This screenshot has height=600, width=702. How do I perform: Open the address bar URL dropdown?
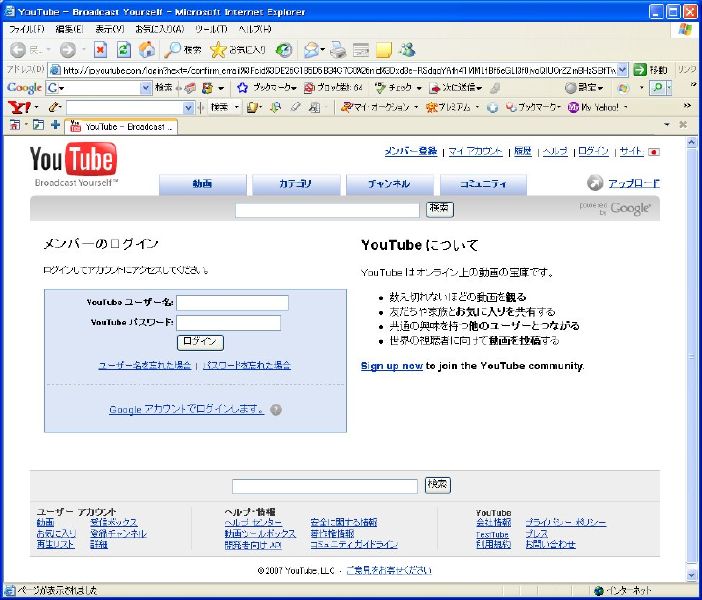pos(622,70)
